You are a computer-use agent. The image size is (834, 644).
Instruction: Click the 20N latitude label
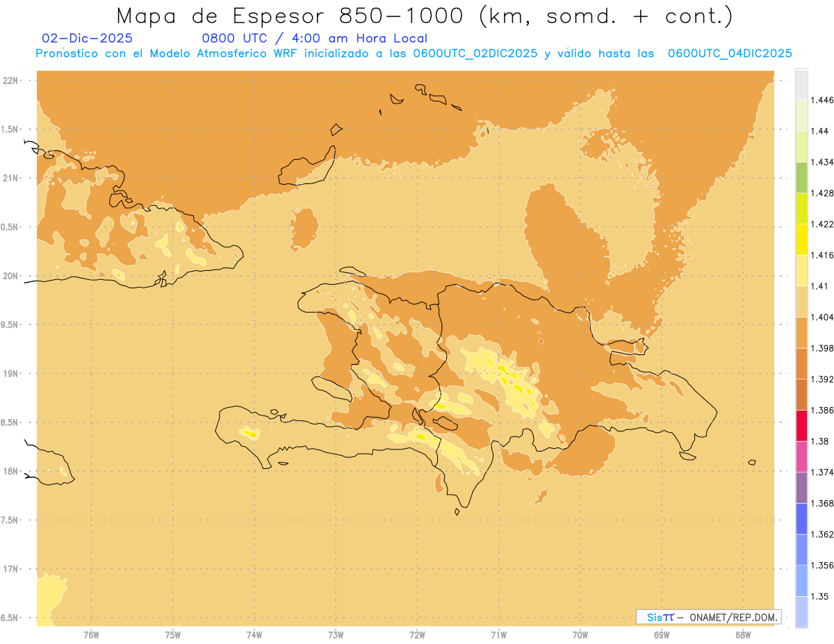10,276
